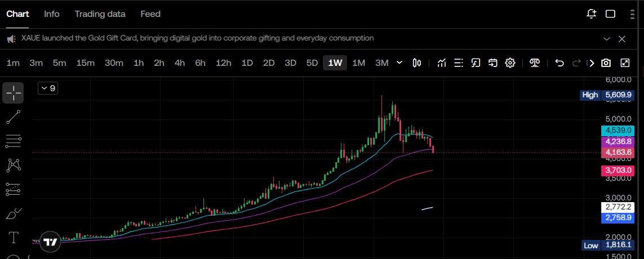Click the pink 3,703.0 price label
Viewport: 644px width, 259px height.
pyautogui.click(x=618, y=169)
